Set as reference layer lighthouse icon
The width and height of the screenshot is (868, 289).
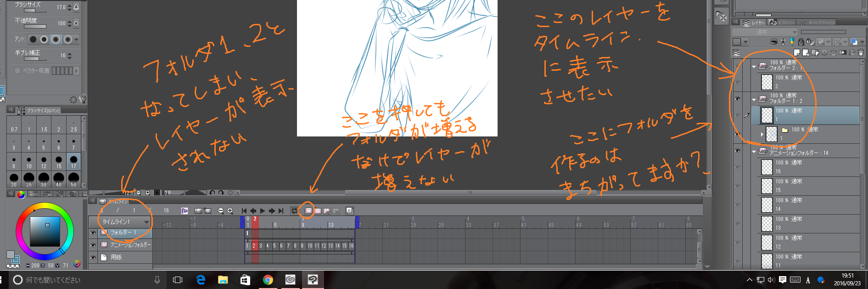[783, 42]
